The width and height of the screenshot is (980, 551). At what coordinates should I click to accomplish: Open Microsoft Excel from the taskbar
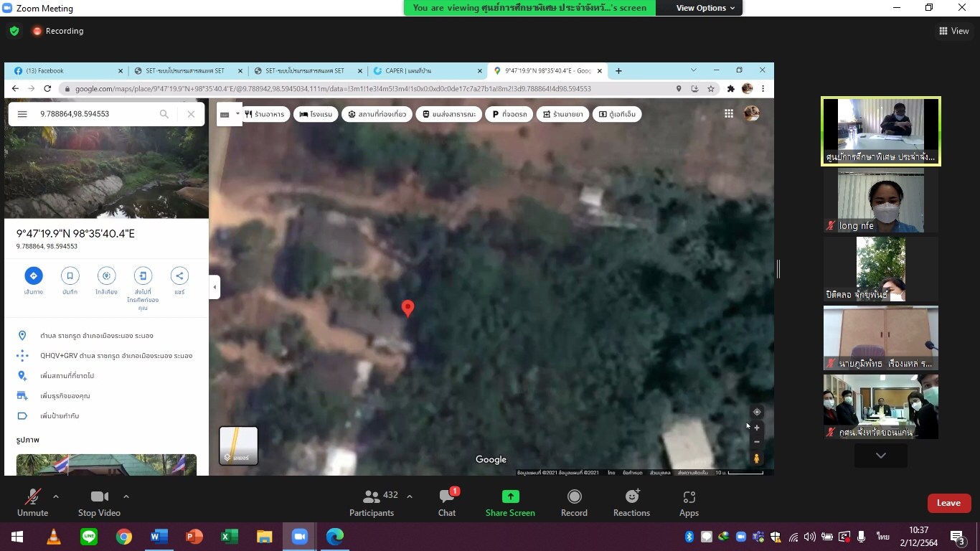(x=230, y=537)
